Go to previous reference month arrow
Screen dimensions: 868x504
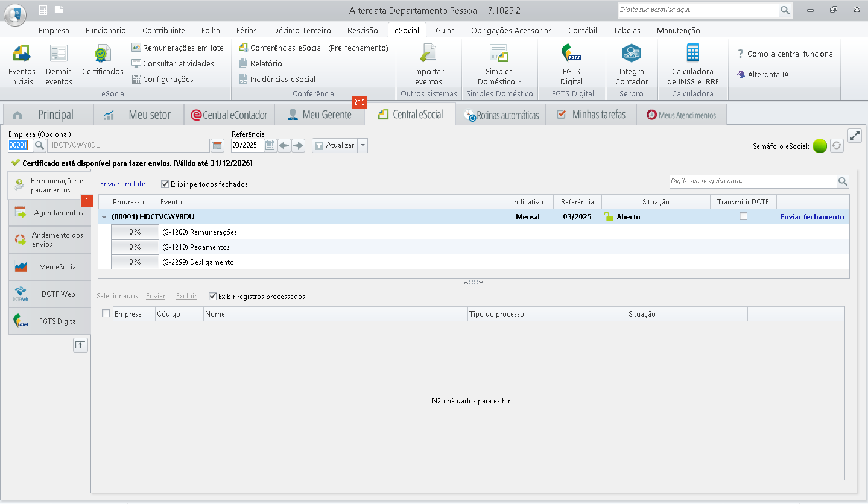coord(284,145)
